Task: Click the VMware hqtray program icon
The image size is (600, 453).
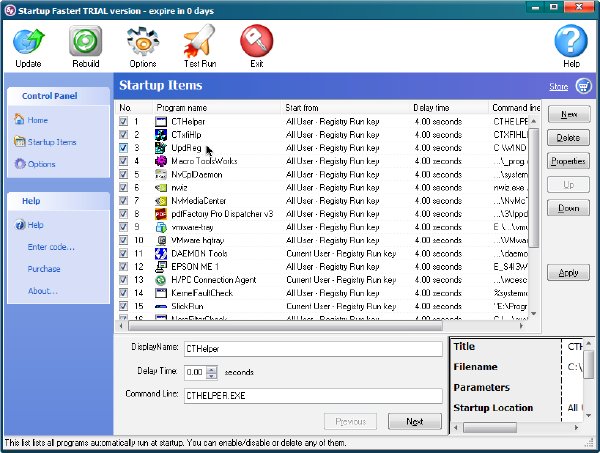Action: 161,240
